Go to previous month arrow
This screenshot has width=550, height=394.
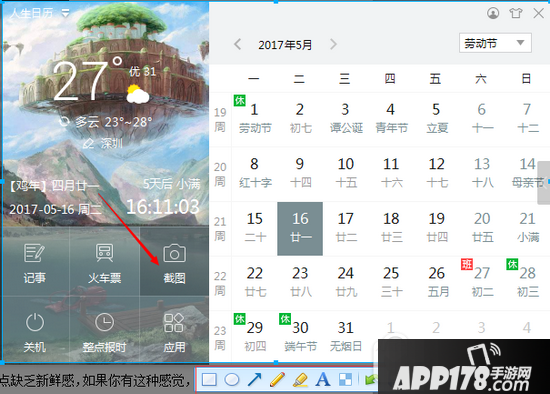click(238, 45)
